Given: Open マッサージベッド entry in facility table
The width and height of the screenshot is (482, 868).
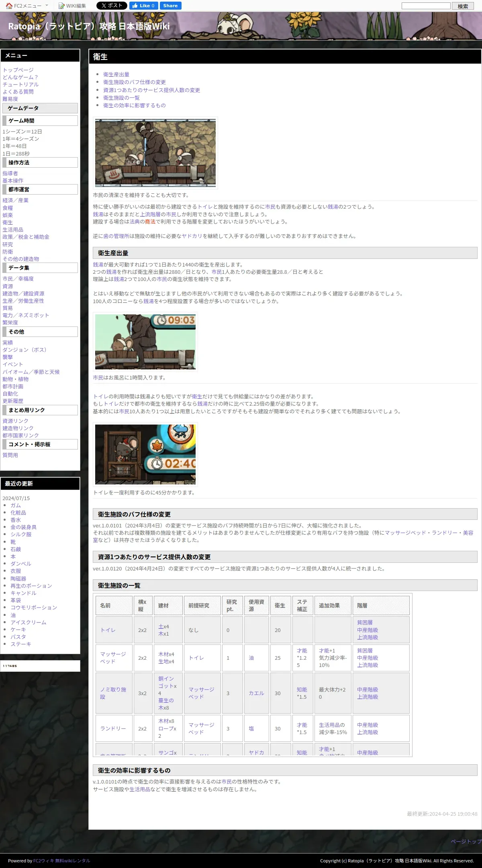Looking at the screenshot, I should [x=113, y=658].
